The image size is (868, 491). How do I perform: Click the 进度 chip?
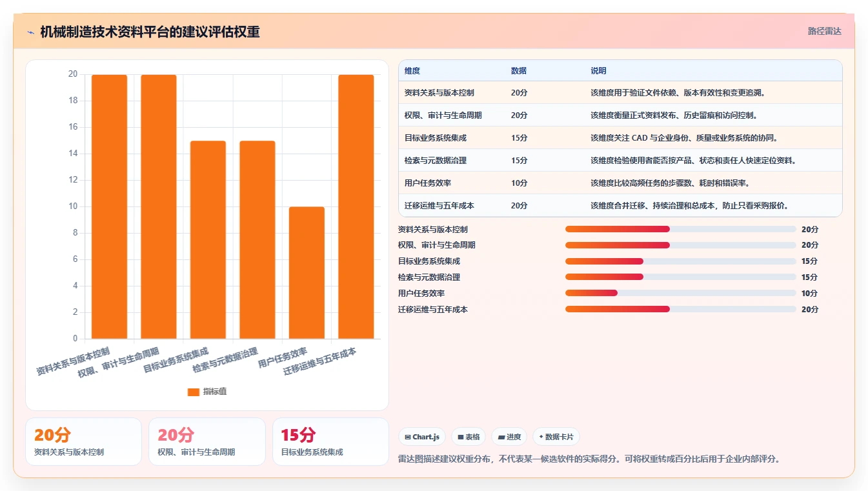pyautogui.click(x=509, y=437)
